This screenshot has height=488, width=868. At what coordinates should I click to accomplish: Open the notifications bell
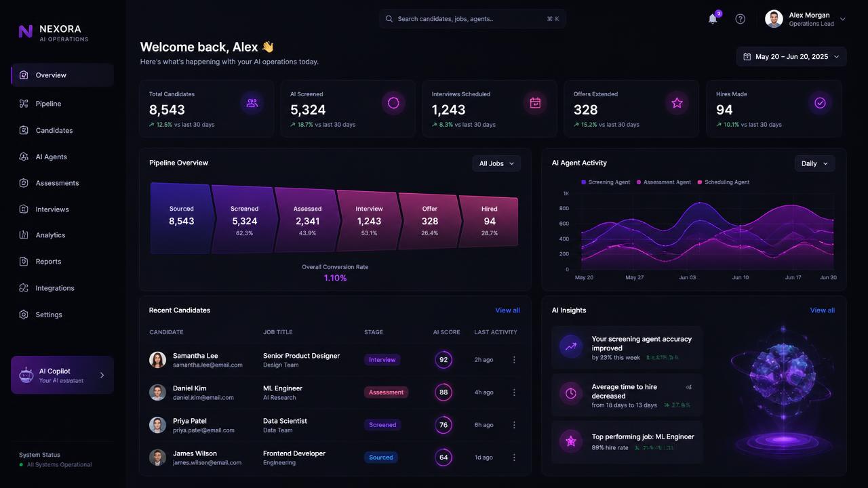[713, 19]
